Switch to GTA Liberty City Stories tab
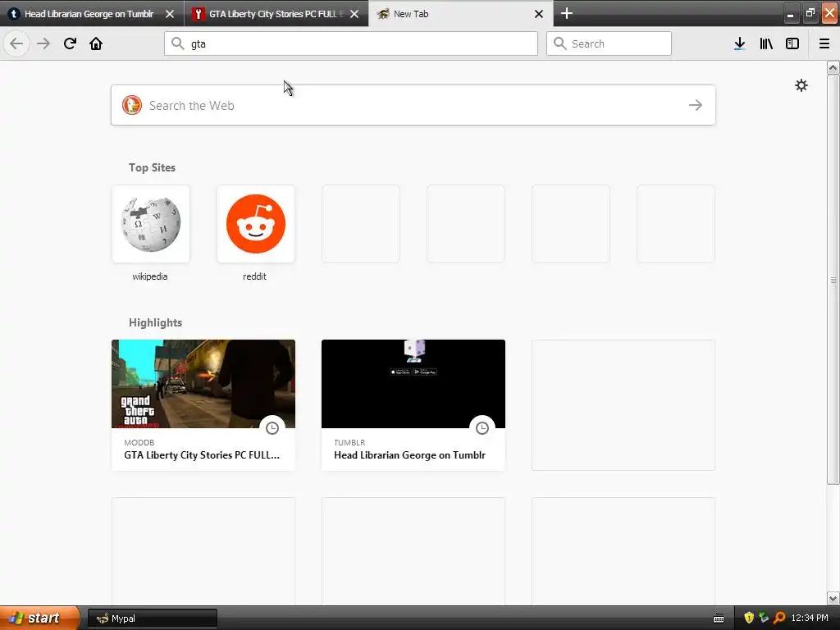This screenshot has height=630, width=840. pos(276,14)
